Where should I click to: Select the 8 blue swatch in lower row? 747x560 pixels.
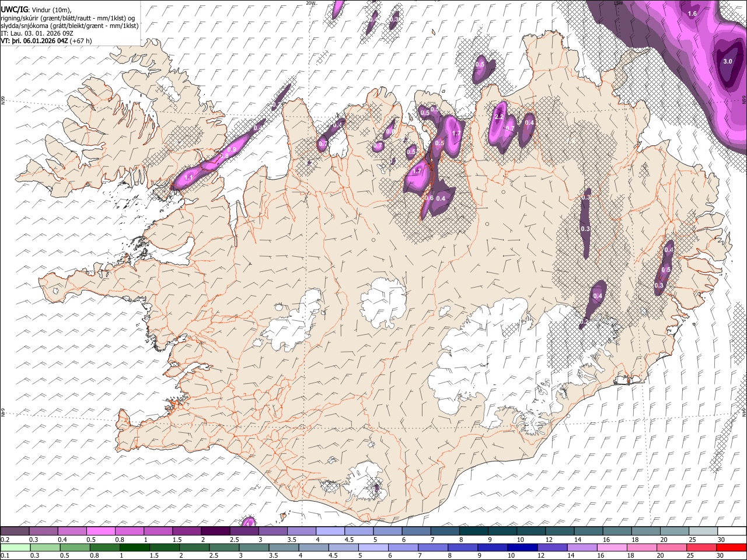(462, 548)
